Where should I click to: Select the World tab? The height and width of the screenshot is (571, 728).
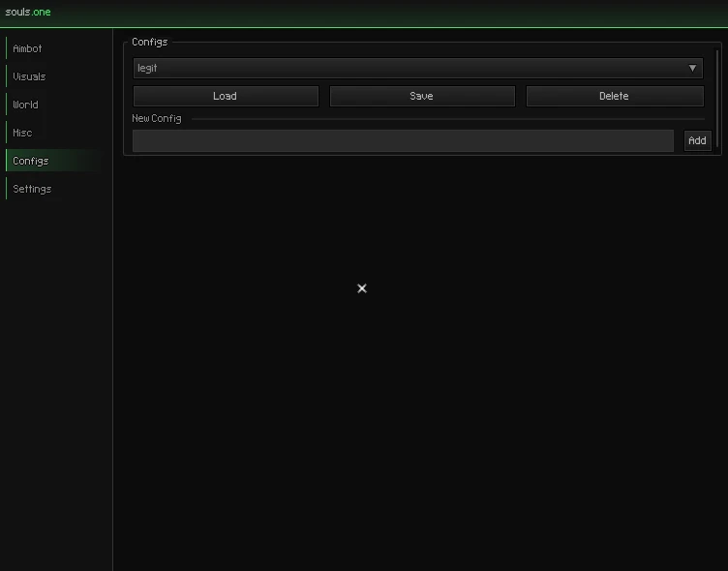point(54,105)
